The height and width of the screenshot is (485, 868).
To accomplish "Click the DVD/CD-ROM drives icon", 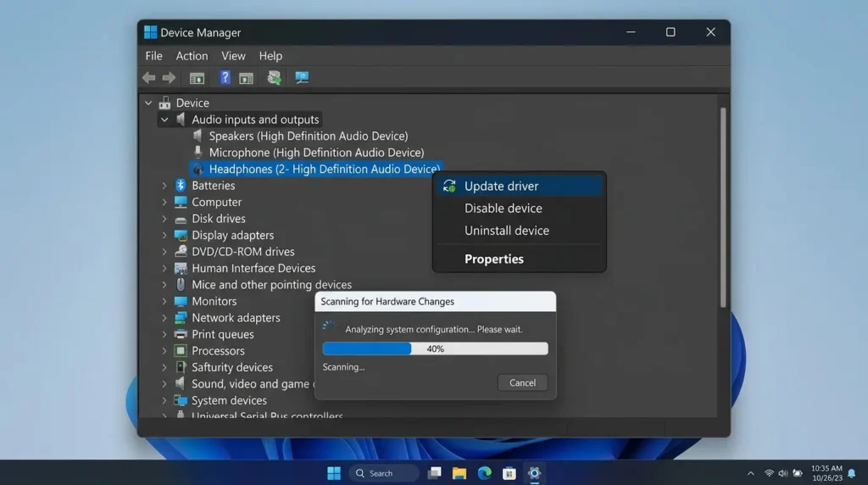I will [181, 251].
